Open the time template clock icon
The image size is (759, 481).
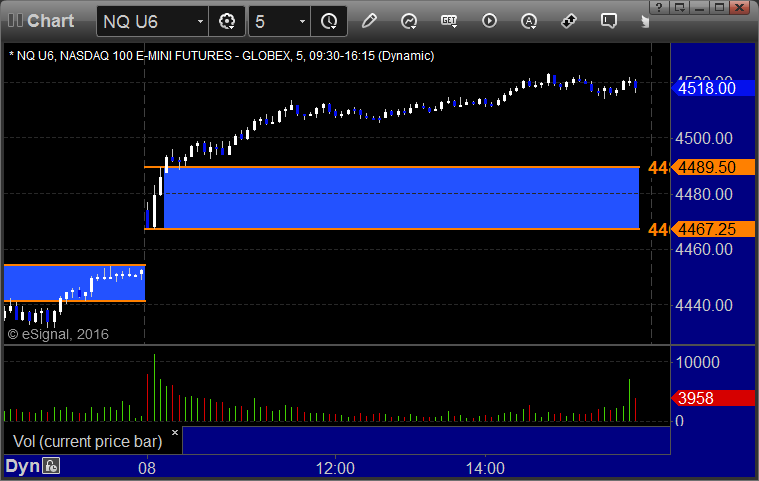coord(329,21)
